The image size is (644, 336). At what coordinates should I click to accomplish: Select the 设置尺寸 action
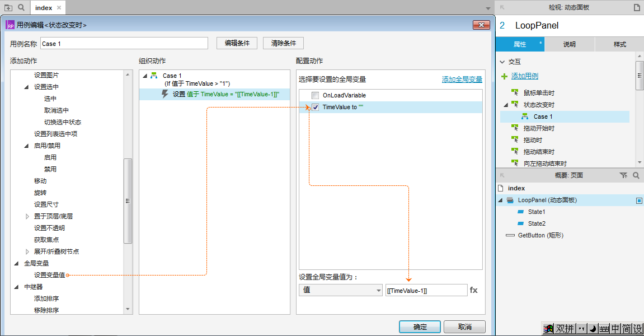click(46, 204)
